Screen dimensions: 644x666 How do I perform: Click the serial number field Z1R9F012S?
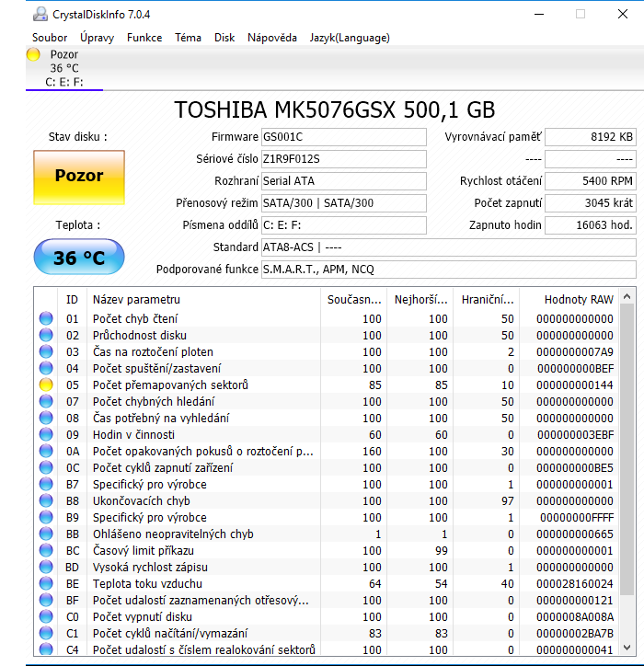[344, 159]
